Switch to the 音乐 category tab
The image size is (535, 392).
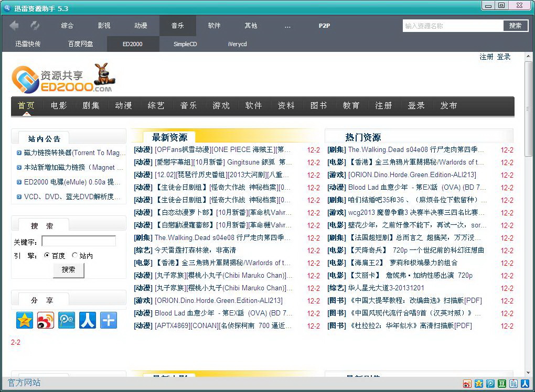coord(177,25)
